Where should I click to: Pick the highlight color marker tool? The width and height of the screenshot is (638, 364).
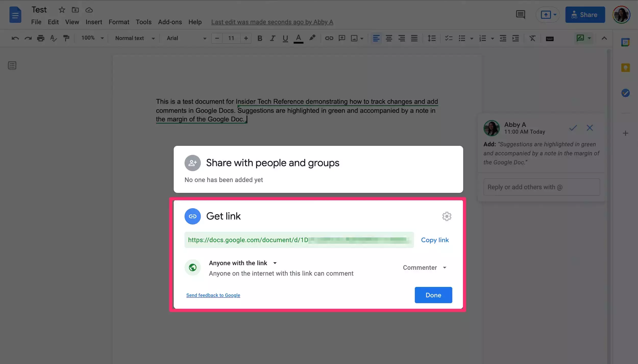312,38
